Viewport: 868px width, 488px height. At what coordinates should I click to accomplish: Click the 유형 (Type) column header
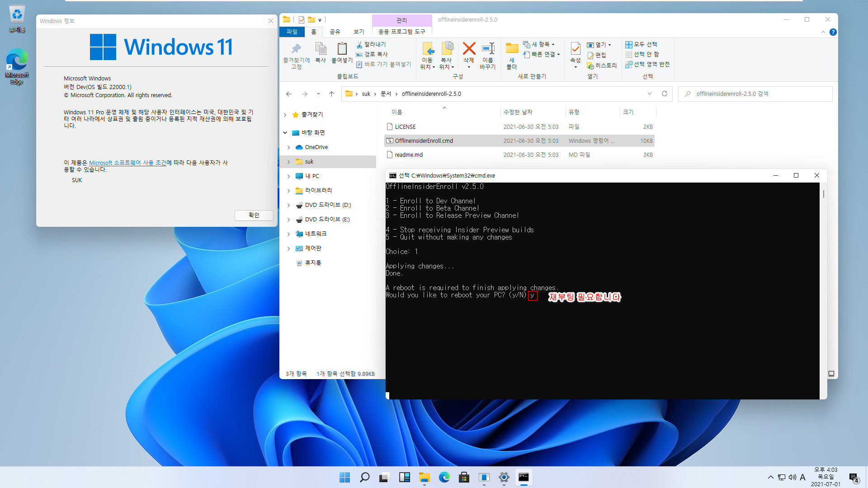[574, 112]
